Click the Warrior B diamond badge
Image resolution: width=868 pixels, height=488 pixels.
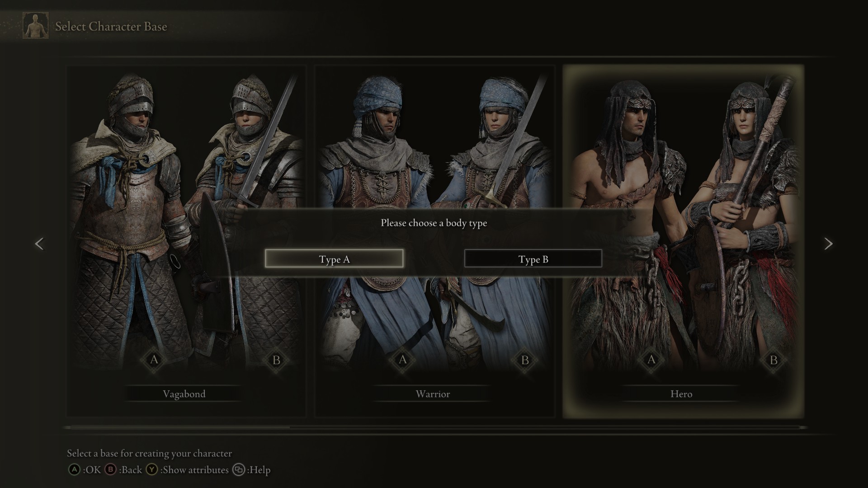point(525,360)
